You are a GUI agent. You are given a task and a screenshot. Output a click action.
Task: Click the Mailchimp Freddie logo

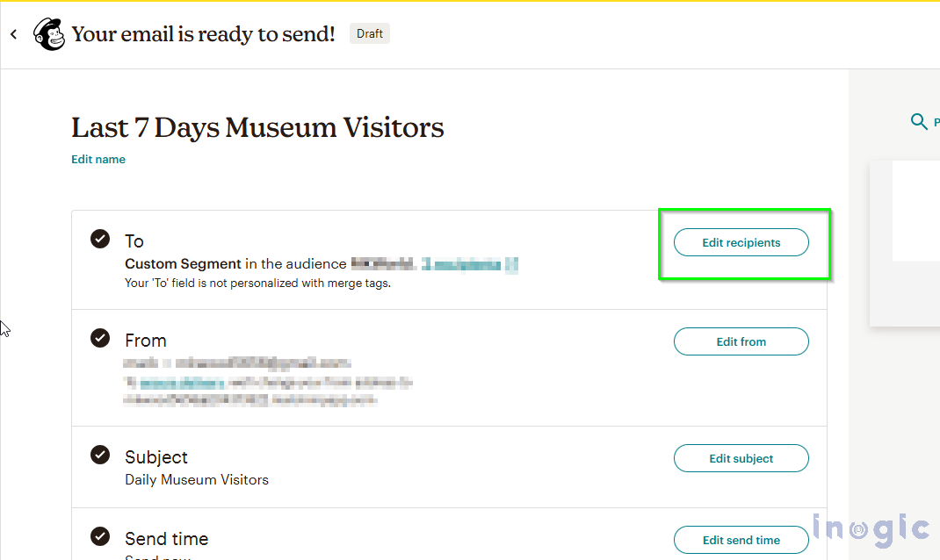coord(48,34)
